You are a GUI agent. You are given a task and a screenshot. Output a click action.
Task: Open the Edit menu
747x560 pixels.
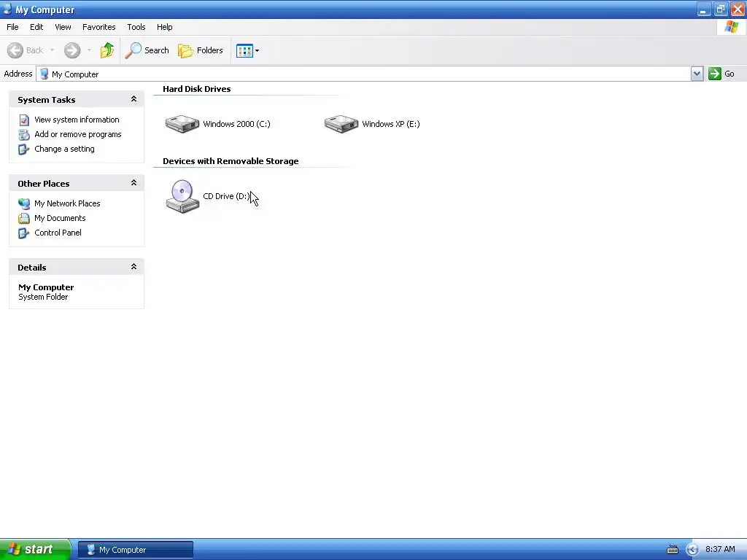[x=36, y=27]
